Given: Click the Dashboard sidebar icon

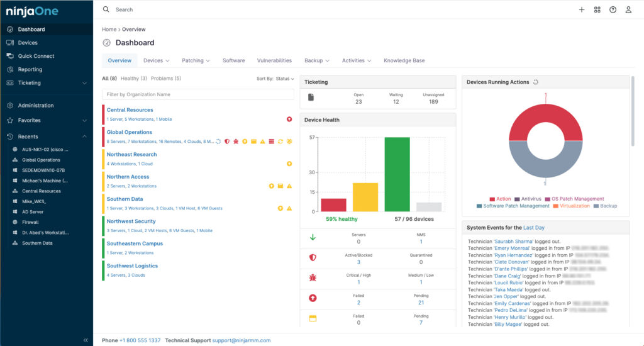Looking at the screenshot, I should click(10, 30).
